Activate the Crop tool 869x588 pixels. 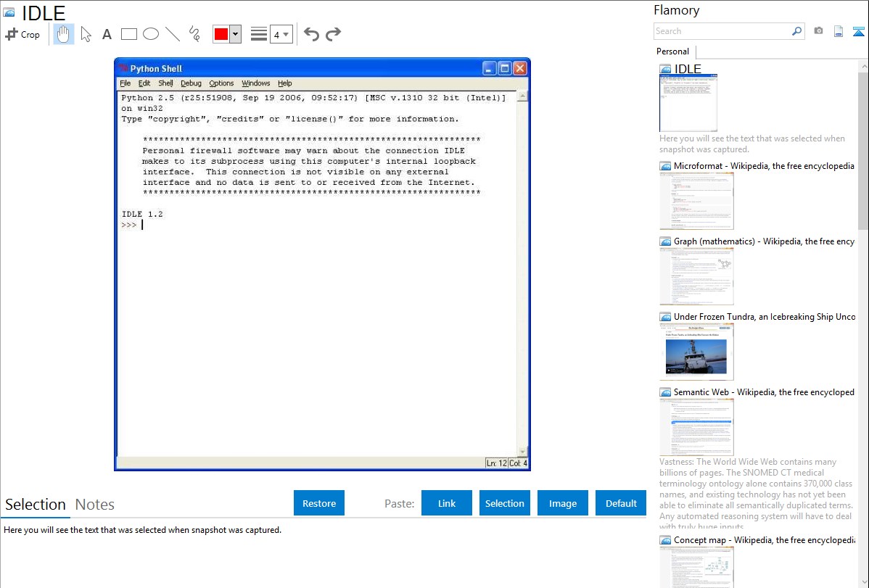click(22, 34)
